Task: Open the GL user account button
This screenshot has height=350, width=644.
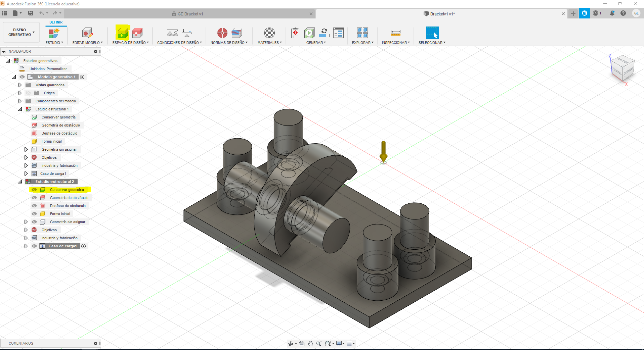Action: coord(636,13)
